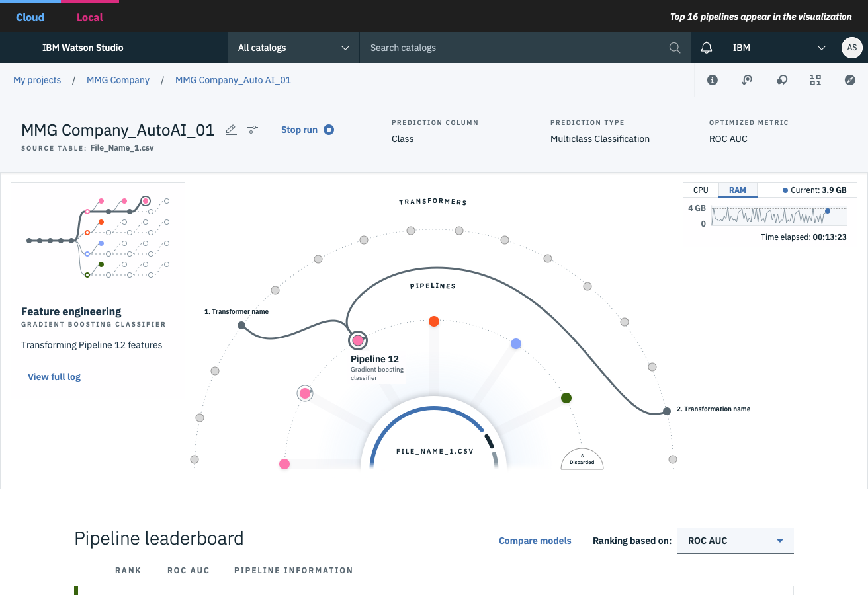Expand the ROC AUC ranking dropdown

(x=735, y=541)
